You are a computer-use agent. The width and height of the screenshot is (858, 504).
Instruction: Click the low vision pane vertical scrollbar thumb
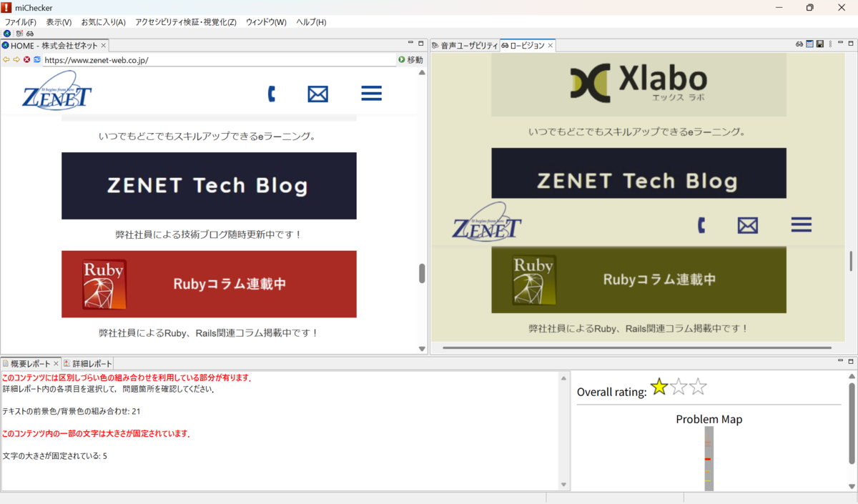tap(851, 261)
